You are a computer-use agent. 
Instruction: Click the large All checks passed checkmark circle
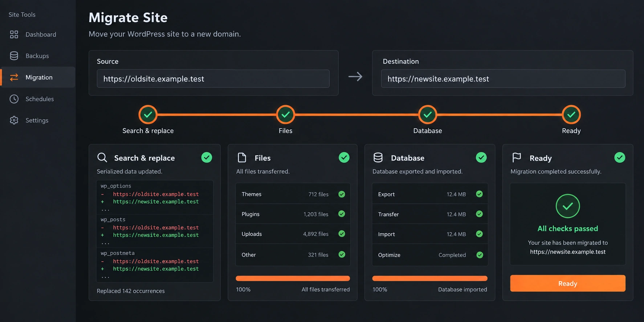click(x=568, y=206)
